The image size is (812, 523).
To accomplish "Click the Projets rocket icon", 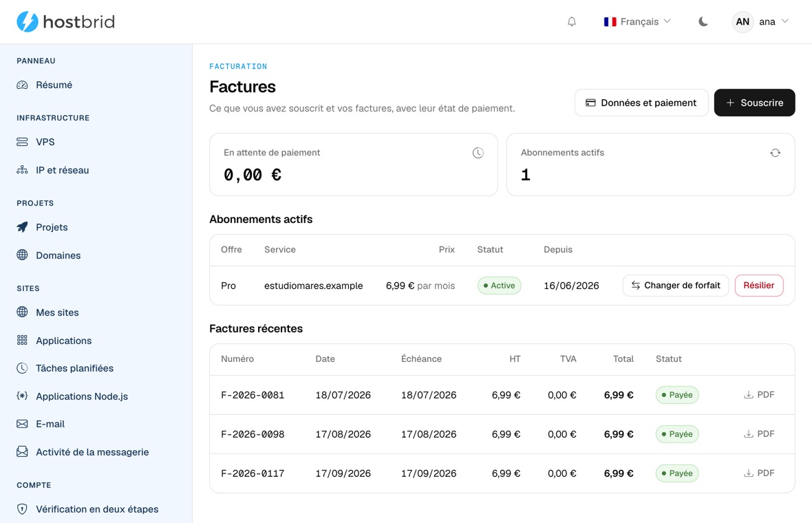I will click(22, 227).
